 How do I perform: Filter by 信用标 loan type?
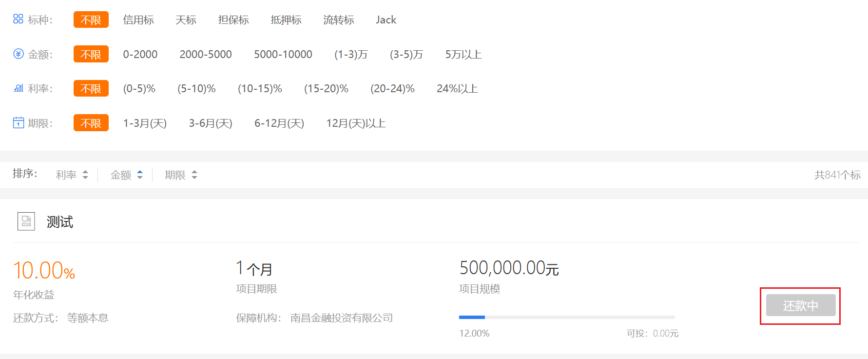pos(138,20)
